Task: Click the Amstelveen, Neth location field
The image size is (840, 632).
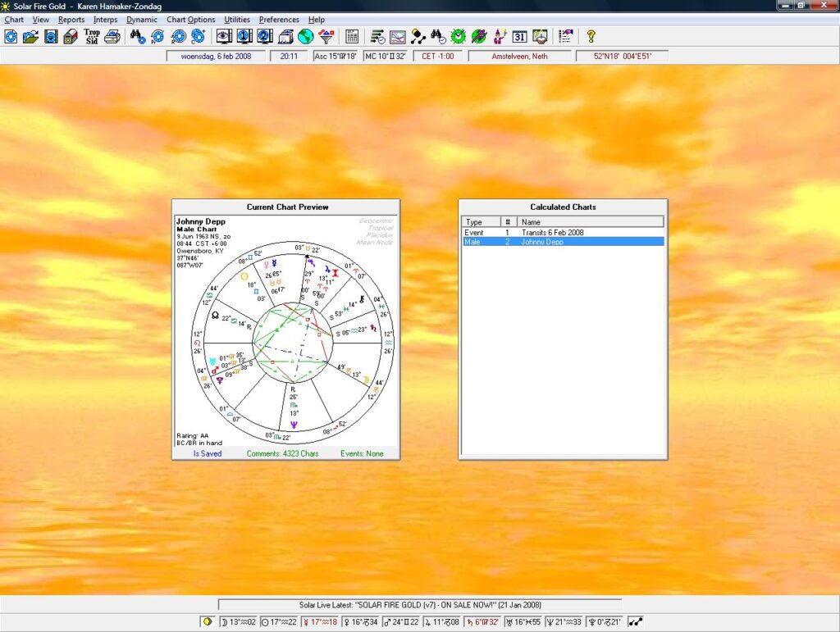Action: (x=519, y=56)
